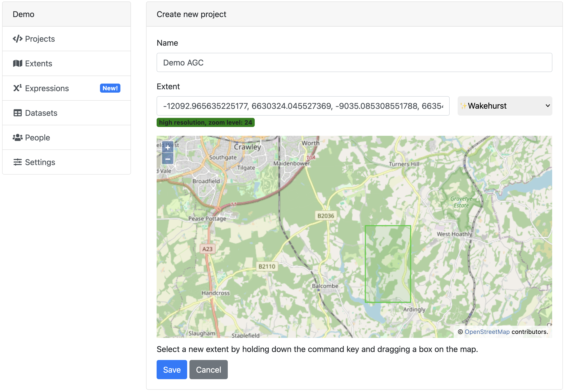
Task: Click the Expressions superscript icon
Action: click(17, 88)
